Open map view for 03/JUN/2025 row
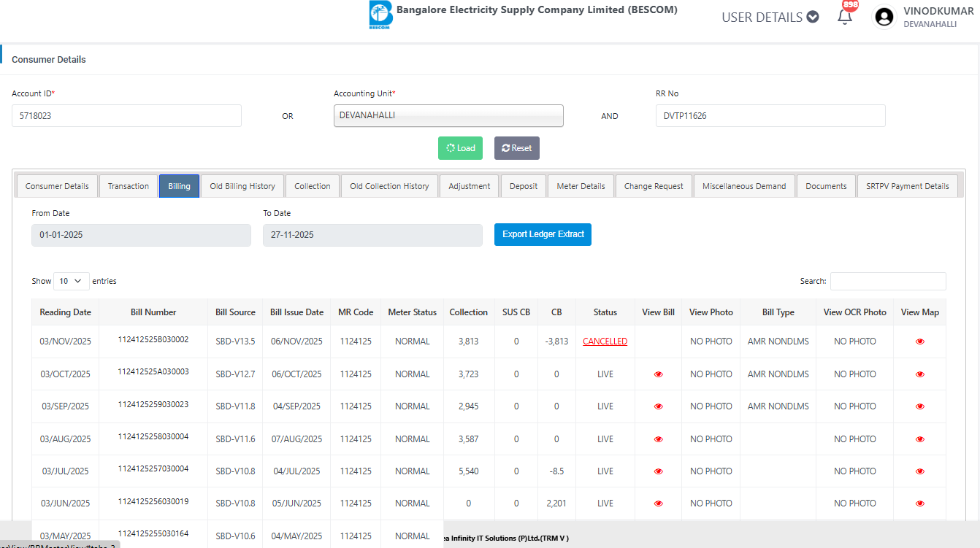Image resolution: width=980 pixels, height=548 pixels. tap(919, 503)
